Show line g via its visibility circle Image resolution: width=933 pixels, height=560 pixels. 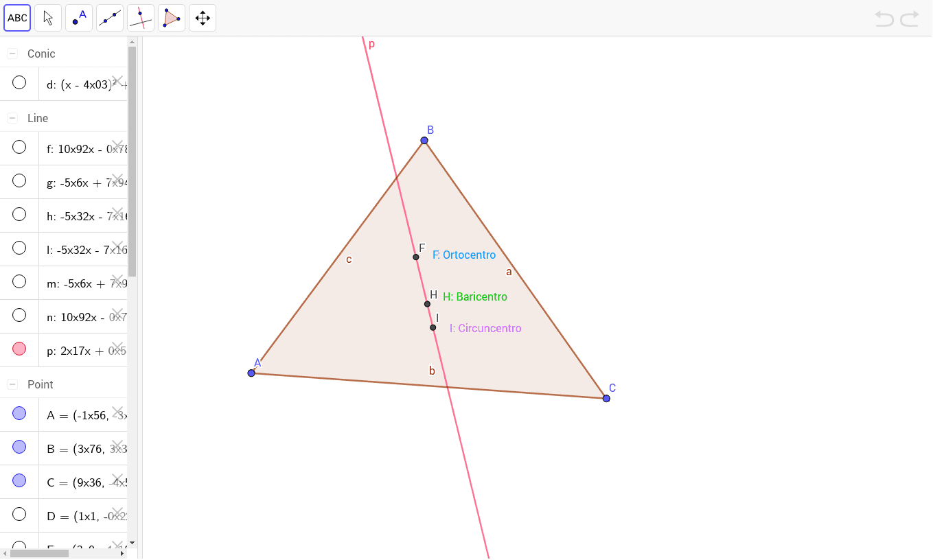[x=19, y=180]
